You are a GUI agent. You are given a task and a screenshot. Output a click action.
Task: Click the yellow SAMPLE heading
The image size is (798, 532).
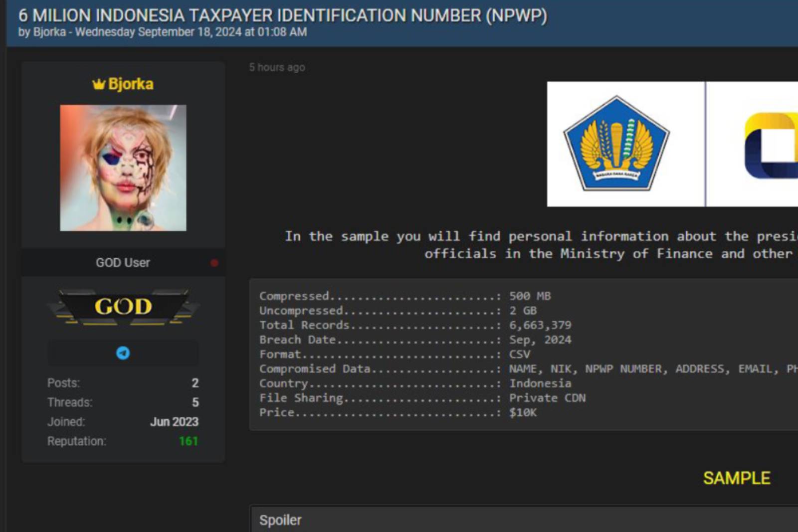click(736, 478)
